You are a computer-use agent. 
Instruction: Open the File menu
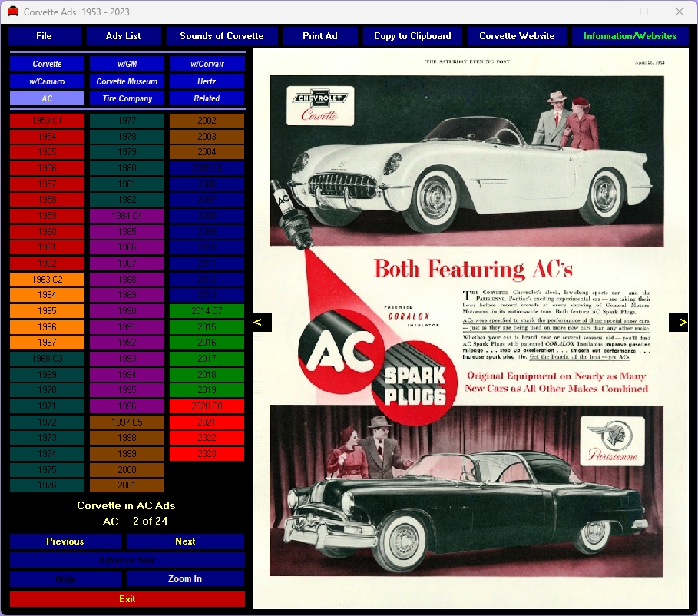45,36
